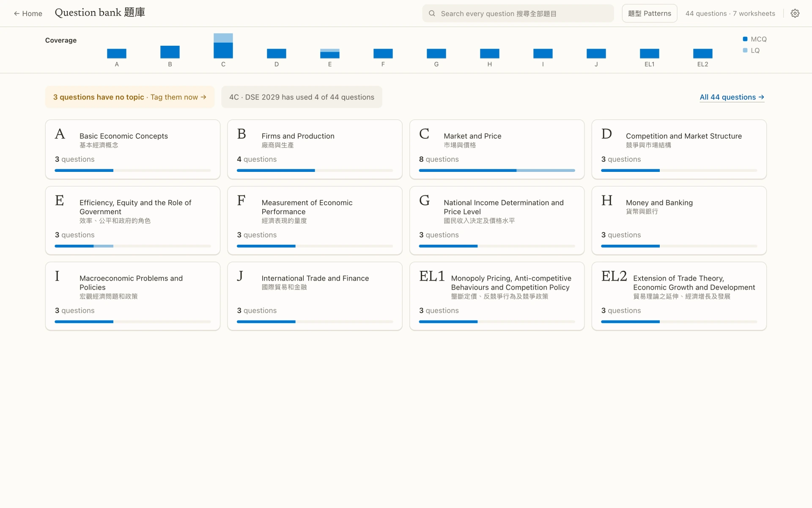Click the Firms and Production progress bar

[x=315, y=171]
